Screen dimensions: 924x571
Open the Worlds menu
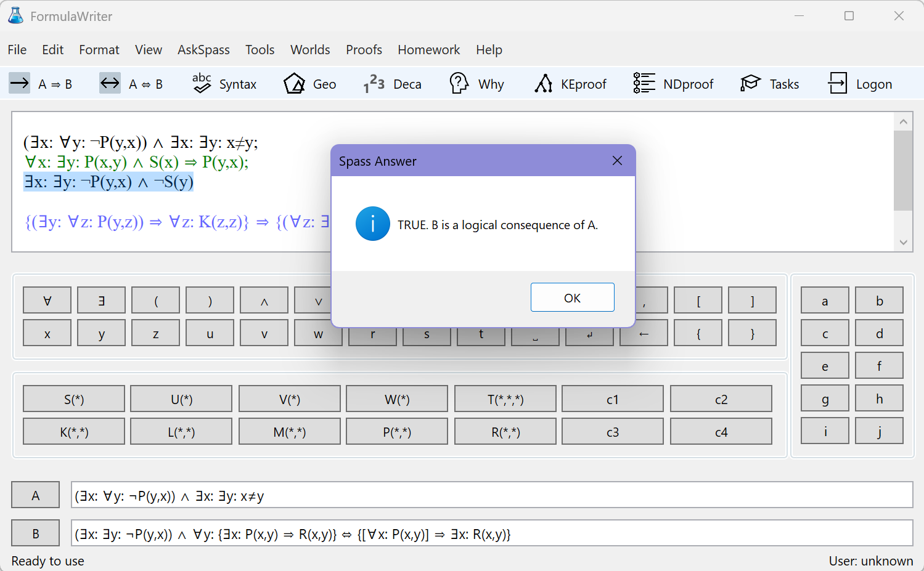[310, 50]
